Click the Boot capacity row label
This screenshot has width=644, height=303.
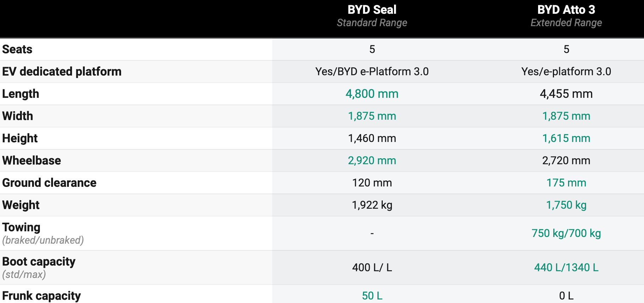coord(39,262)
